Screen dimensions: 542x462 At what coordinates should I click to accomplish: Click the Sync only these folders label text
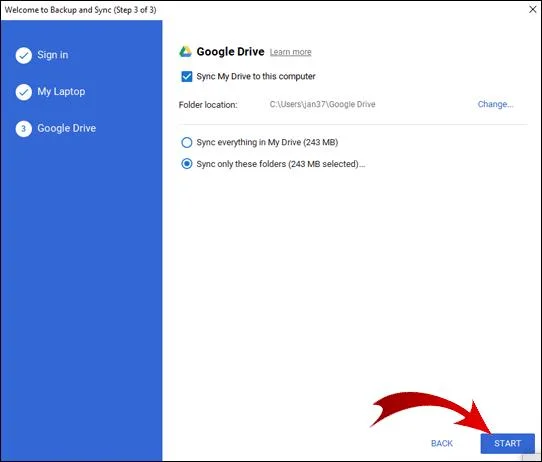click(x=281, y=164)
